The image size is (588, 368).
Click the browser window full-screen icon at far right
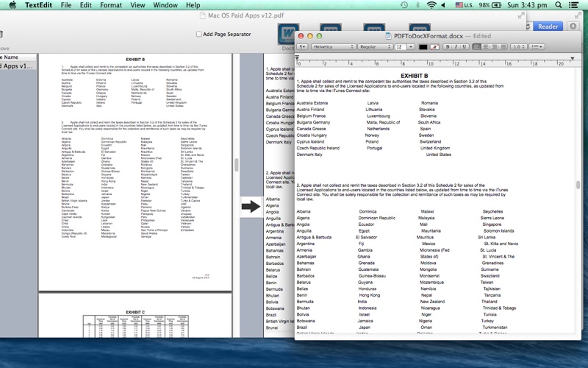(x=578, y=15)
